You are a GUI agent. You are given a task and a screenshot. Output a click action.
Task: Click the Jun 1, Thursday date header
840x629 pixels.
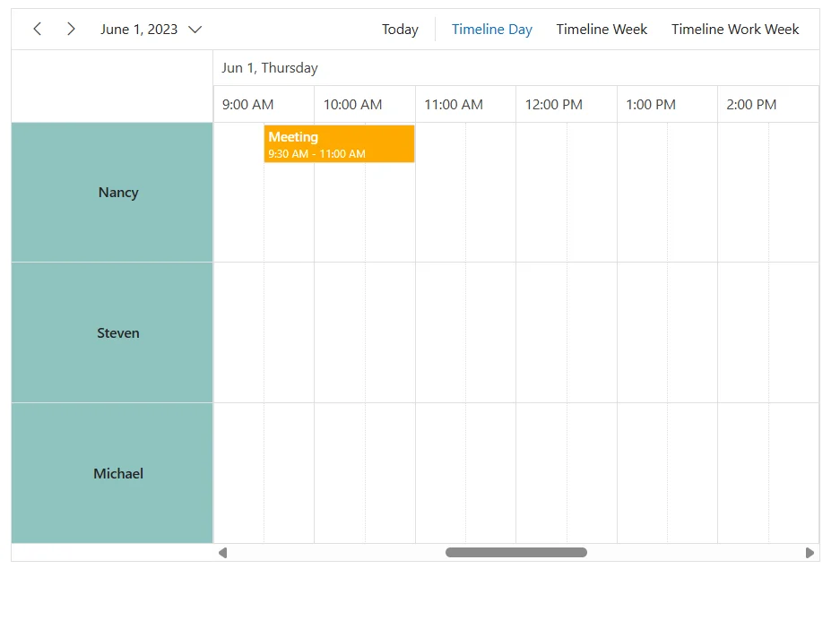[270, 68]
